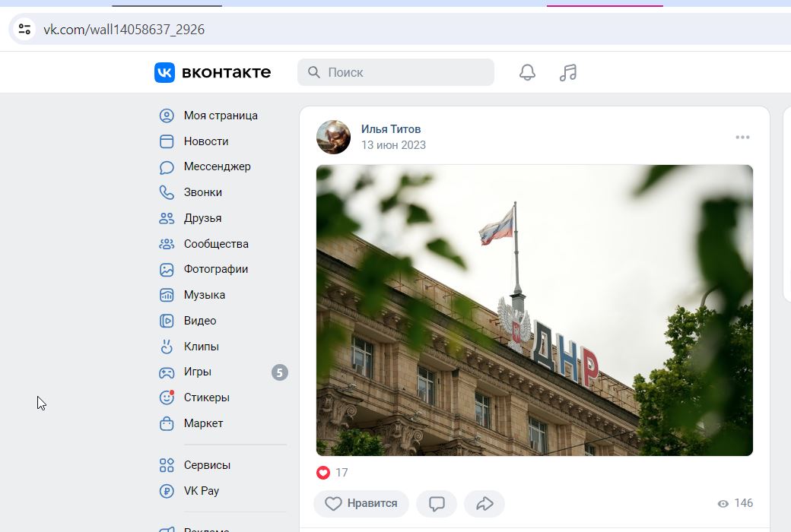791x532 pixels.
Task: Select Друзья in the left menu
Action: pos(202,218)
